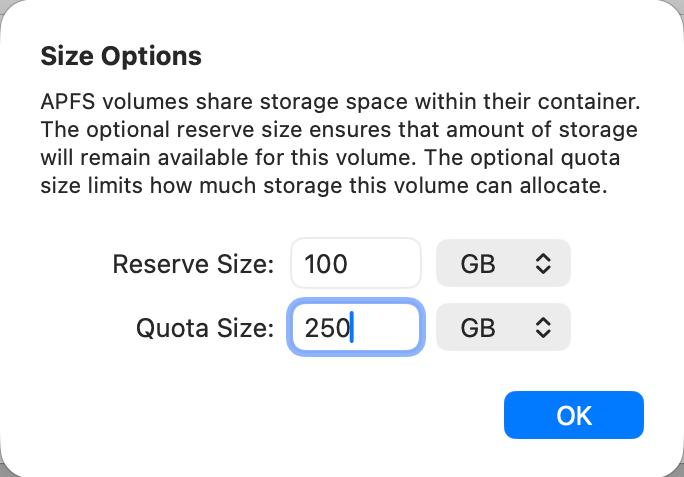684x477 pixels.
Task: Click inside the Quota Size text field
Action: (x=356, y=327)
